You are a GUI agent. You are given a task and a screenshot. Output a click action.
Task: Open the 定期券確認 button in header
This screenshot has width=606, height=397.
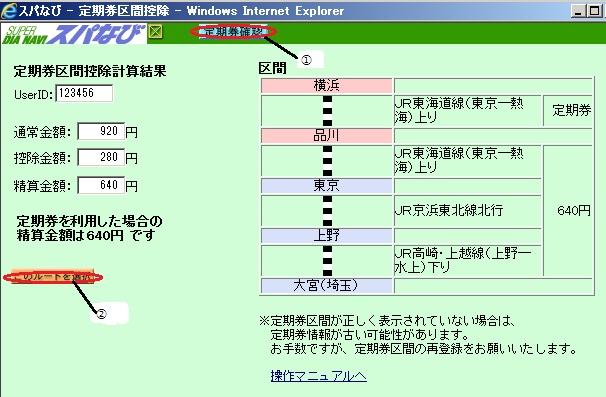tap(233, 31)
